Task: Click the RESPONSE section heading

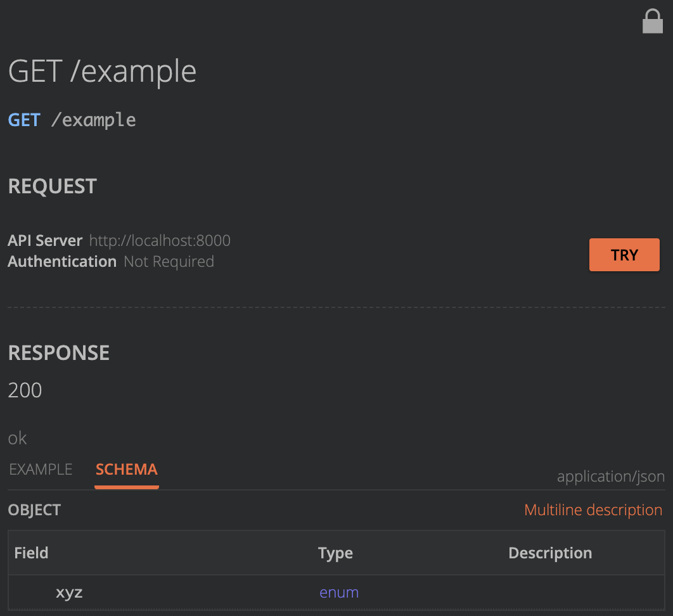Action: click(59, 352)
